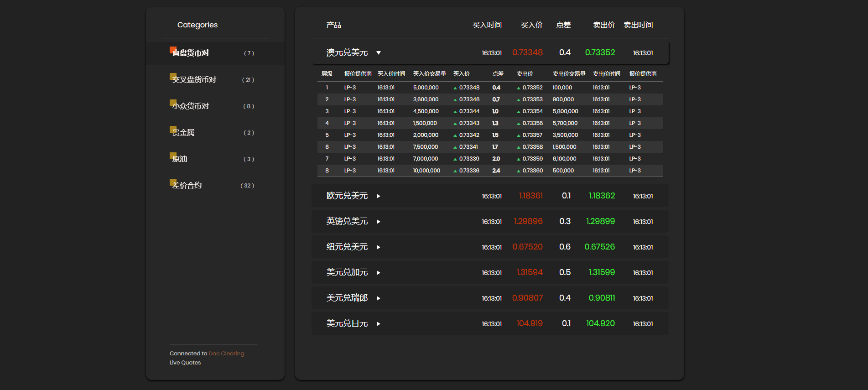Screen dimensions: 868x390
Task: Click the green up arrow beside ask 0.73352
Action: 519,88
